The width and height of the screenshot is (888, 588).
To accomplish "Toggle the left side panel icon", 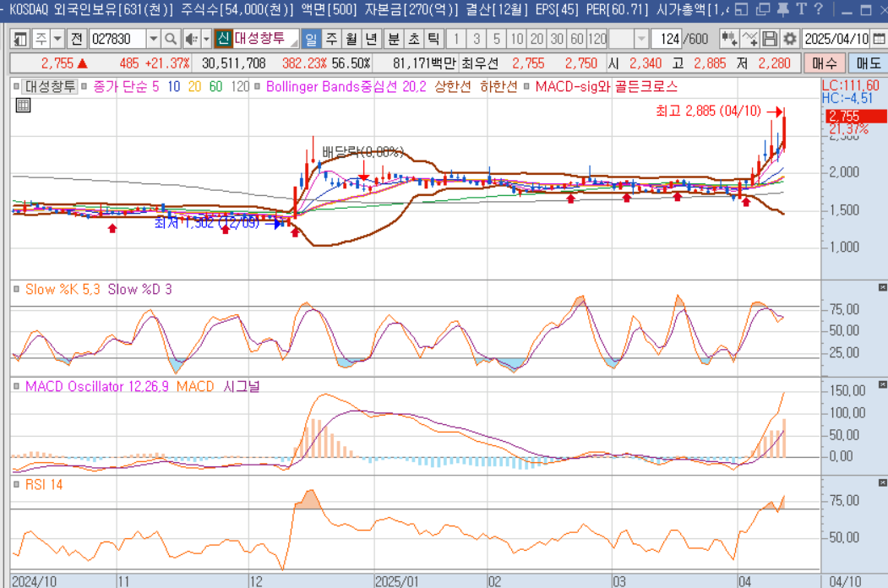I will pyautogui.click(x=19, y=39).
